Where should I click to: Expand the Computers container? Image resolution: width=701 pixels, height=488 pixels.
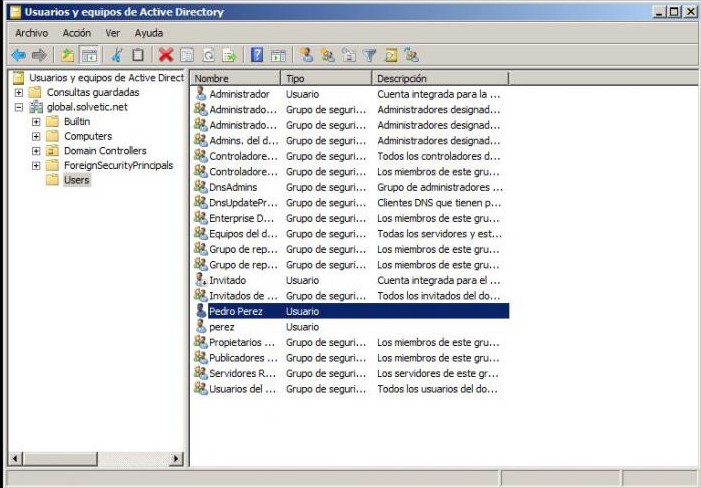36,136
